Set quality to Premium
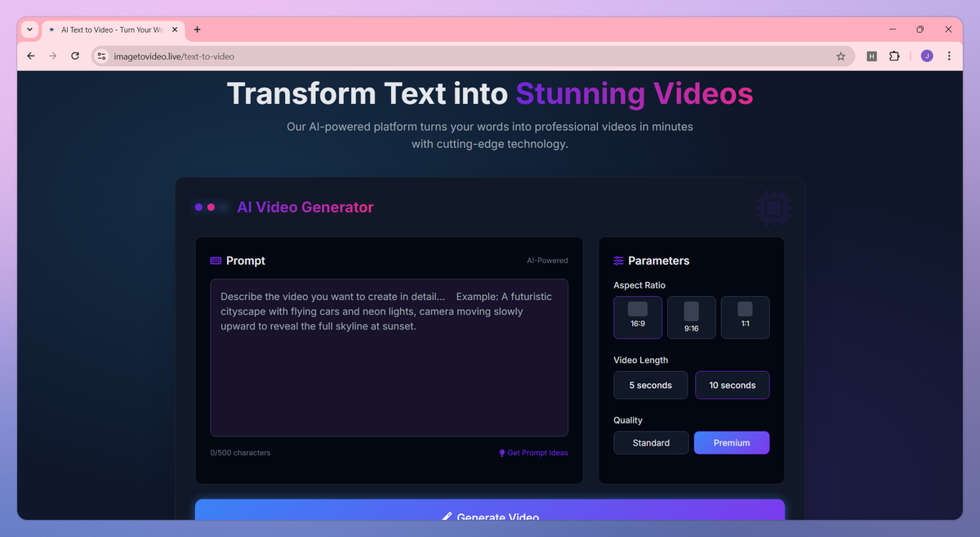 tap(732, 443)
